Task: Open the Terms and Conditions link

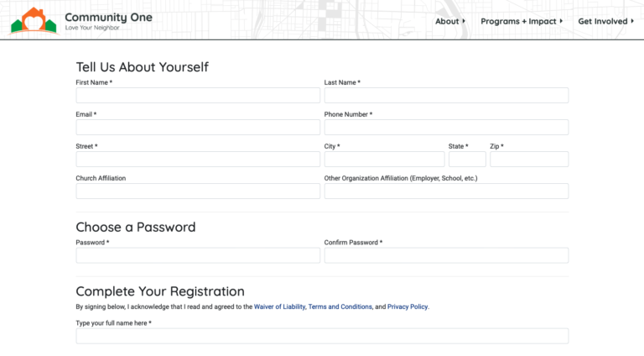Action: click(x=340, y=307)
